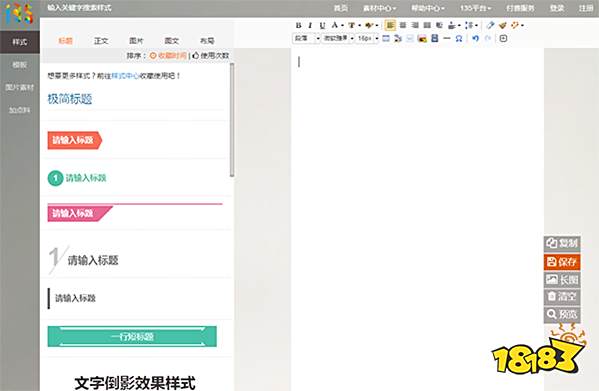This screenshot has height=391, width=599.
Task: Click the 注册 register link
Action: [586, 8]
